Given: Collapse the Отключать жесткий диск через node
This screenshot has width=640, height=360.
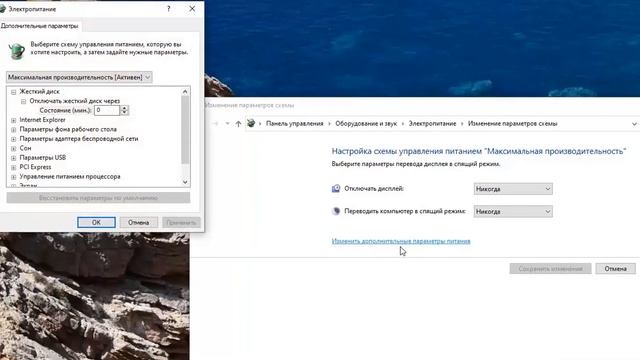Looking at the screenshot, I should click(23, 101).
